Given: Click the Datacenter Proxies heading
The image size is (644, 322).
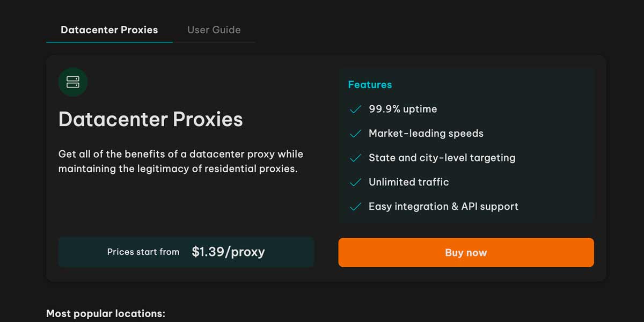Looking at the screenshot, I should (150, 119).
